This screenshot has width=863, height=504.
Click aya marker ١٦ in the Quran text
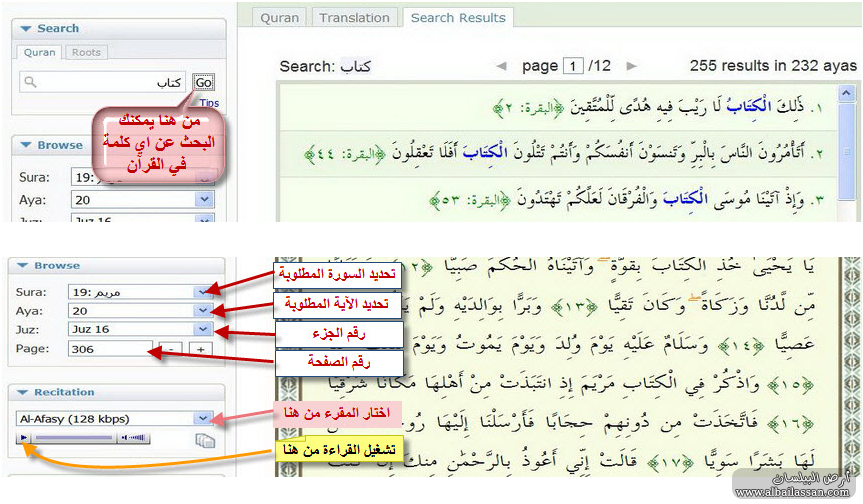tap(790, 424)
